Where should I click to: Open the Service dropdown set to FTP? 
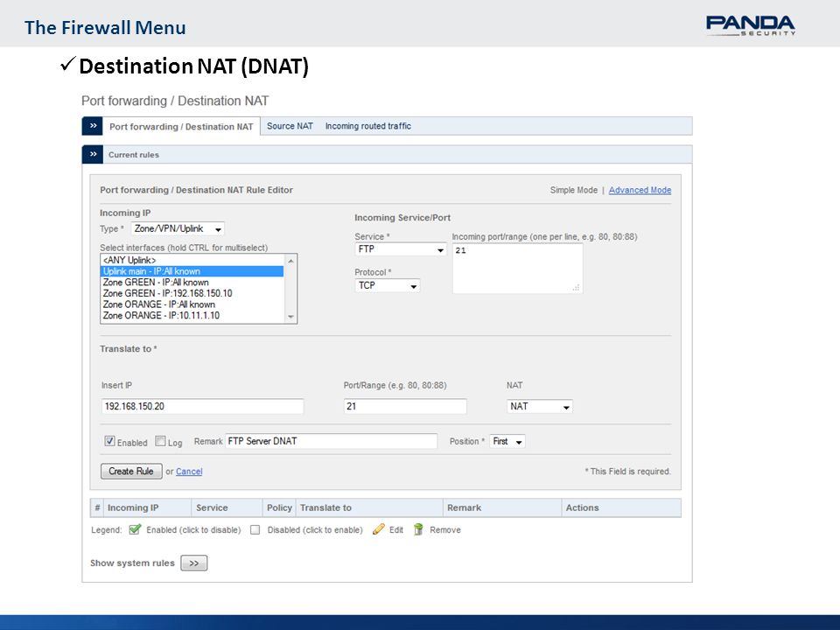coord(400,249)
